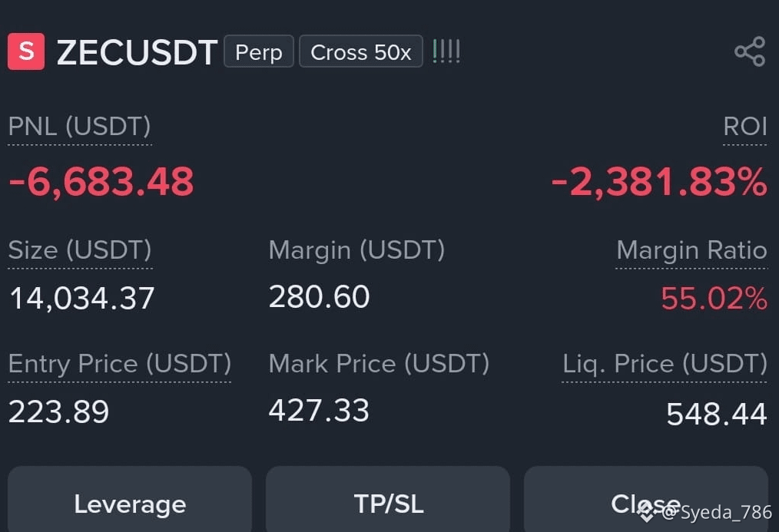Image resolution: width=779 pixels, height=532 pixels.
Task: Show PNL (USDT) explanation label
Action: click(x=79, y=126)
